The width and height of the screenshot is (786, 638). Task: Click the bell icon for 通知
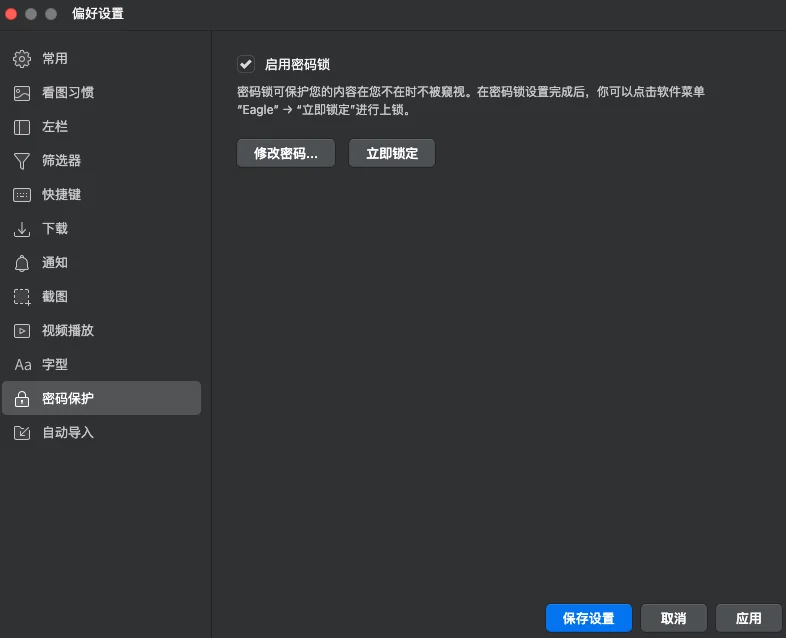[x=22, y=263]
